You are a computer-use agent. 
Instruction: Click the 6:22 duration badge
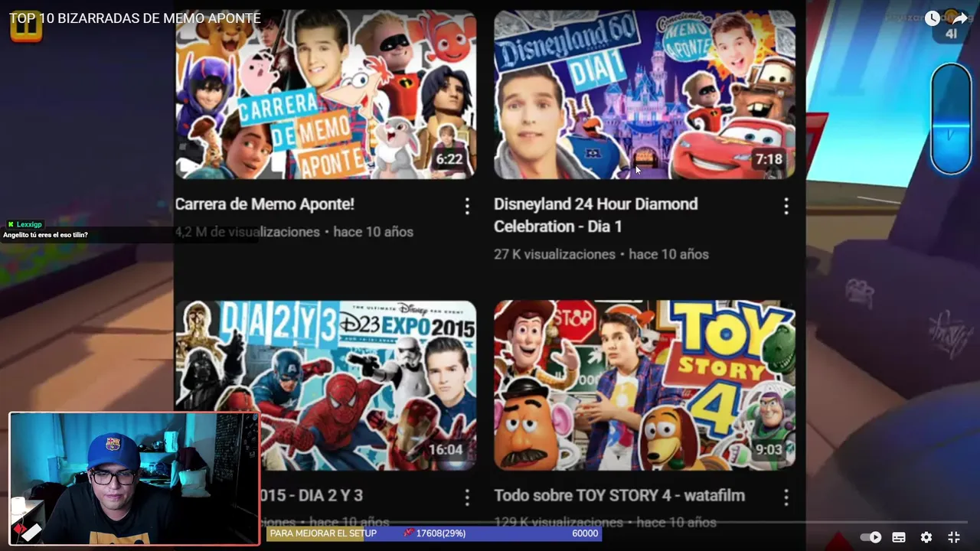coord(449,159)
